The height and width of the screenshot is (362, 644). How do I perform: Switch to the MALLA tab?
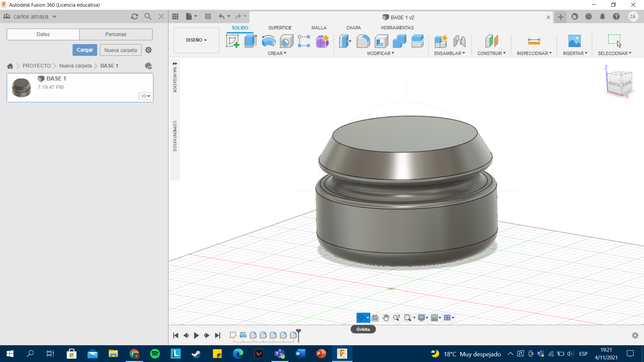coord(319,28)
